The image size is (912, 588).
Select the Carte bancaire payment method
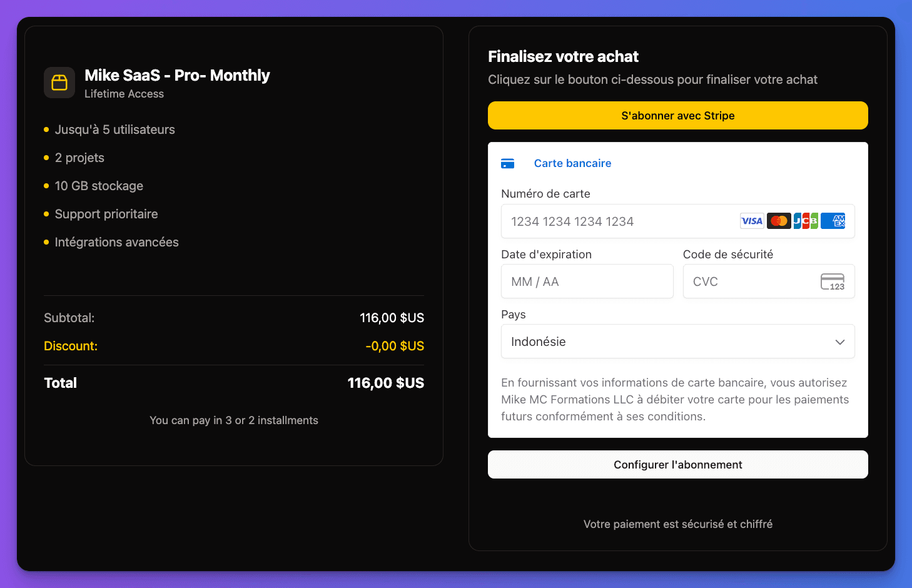click(572, 163)
